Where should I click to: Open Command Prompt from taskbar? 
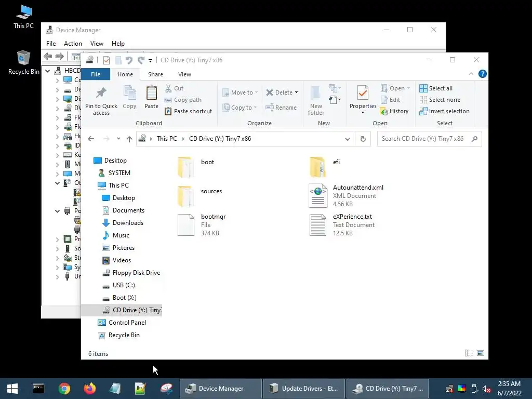coord(38,389)
